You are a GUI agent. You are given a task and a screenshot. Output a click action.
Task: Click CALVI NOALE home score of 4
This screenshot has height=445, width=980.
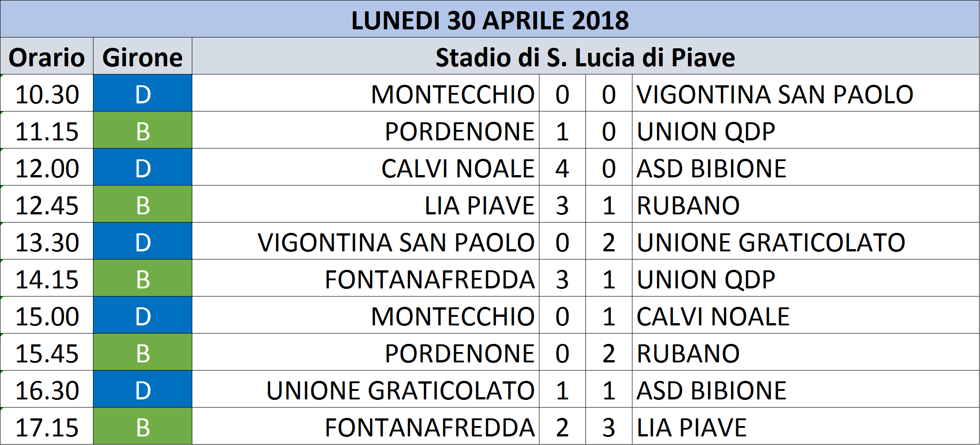tap(562, 167)
